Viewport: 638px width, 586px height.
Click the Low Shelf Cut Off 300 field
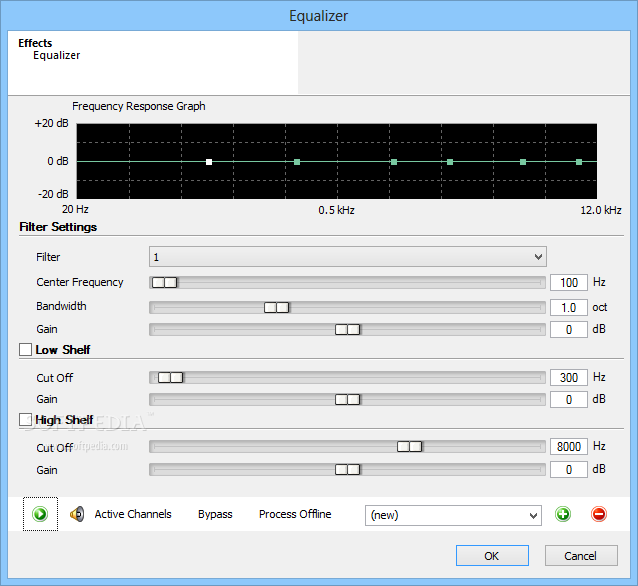pos(569,378)
